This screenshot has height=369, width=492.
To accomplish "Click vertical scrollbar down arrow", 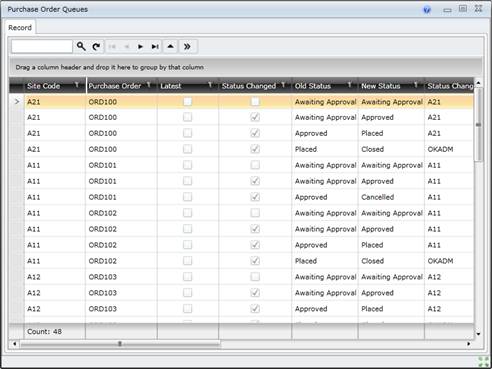I will coord(478,334).
